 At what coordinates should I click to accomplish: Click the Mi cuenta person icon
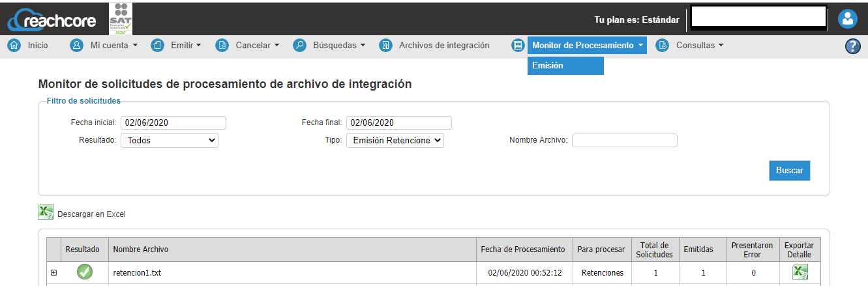pos(77,46)
